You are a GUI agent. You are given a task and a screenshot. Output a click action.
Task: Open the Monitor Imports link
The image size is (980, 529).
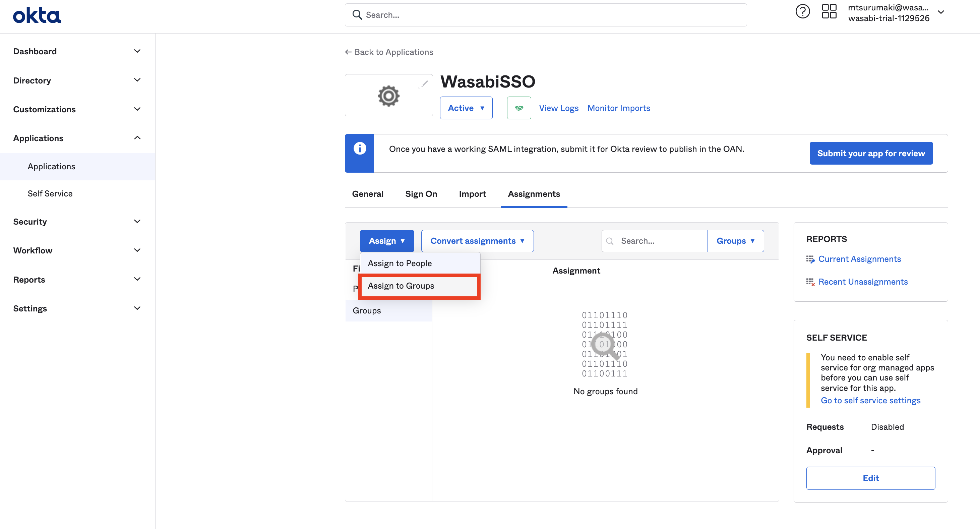tap(619, 108)
